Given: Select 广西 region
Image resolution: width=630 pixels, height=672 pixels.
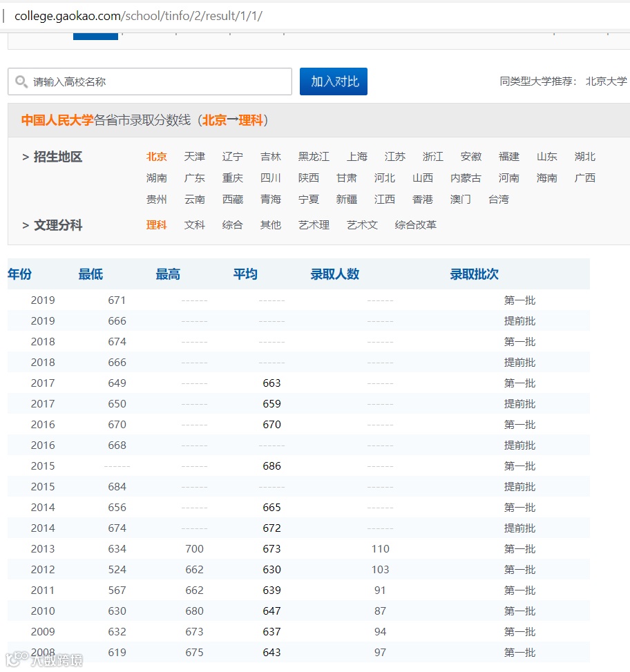Looking at the screenshot, I should point(585,178).
